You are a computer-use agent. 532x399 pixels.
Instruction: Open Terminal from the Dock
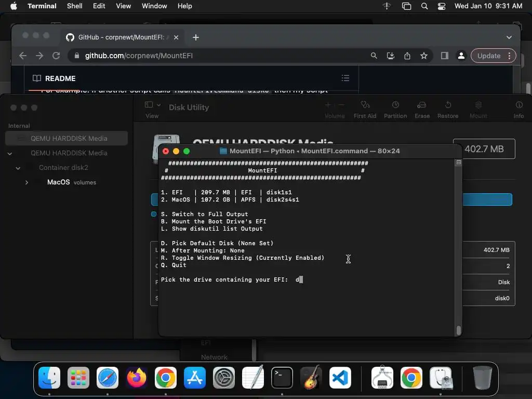pos(282,378)
